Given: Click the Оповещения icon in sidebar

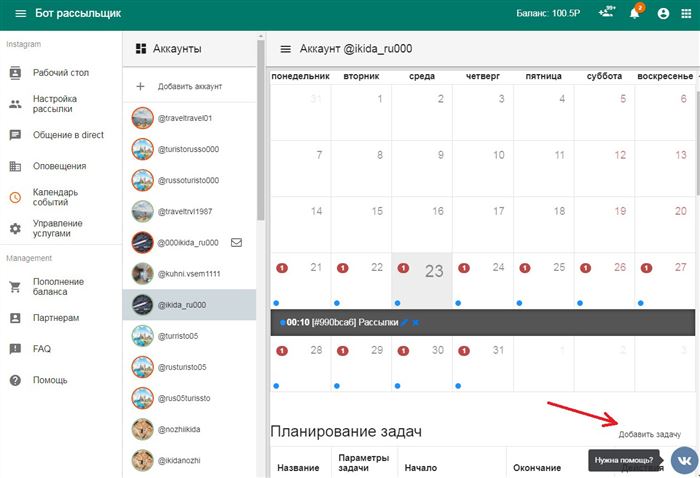Looking at the screenshot, I should click(x=15, y=166).
